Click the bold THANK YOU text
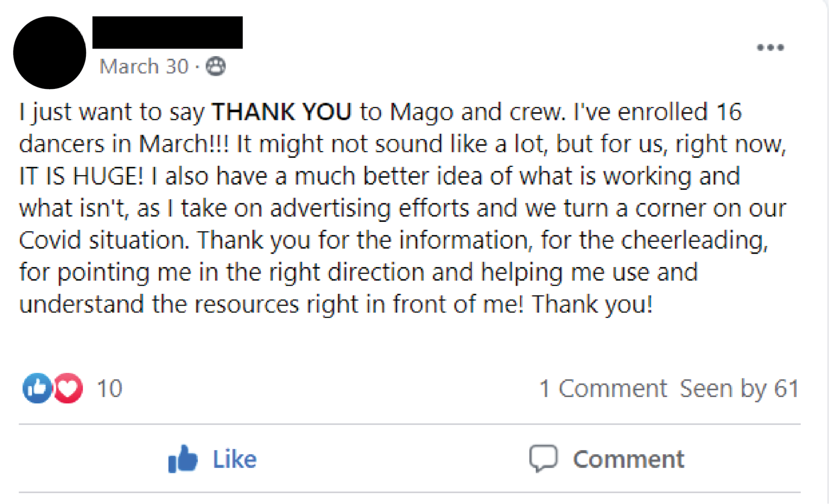 282,112
